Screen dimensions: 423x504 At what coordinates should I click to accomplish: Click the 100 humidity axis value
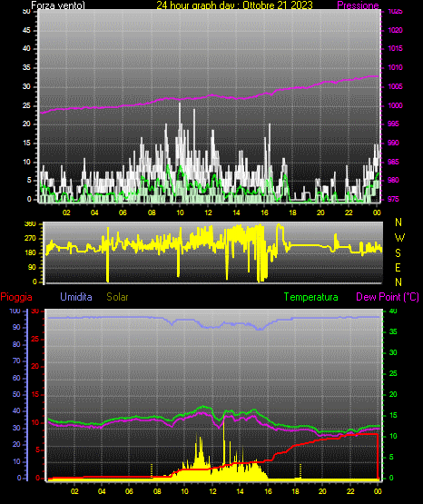click(x=15, y=311)
